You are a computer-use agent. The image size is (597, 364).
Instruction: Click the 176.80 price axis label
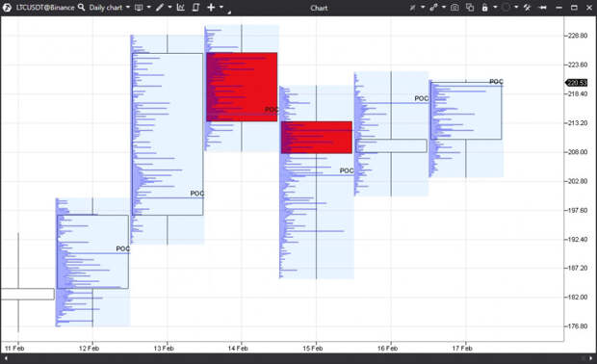coord(578,325)
